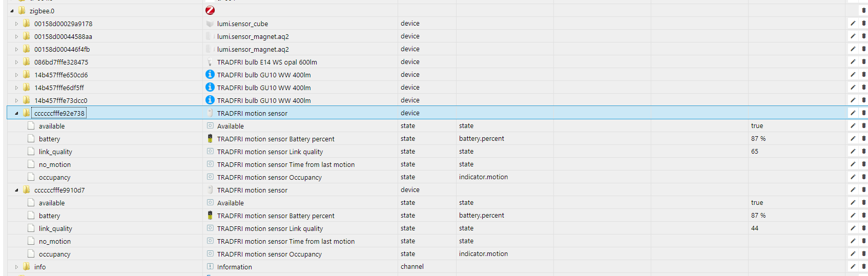Expand the info channel node

point(16,267)
